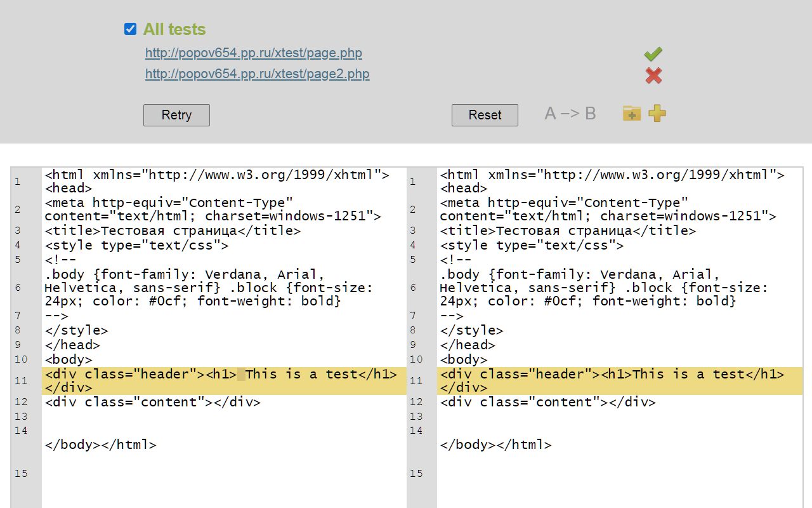Click line number 1 in left gutter
The height and width of the screenshot is (508, 812).
(18, 182)
